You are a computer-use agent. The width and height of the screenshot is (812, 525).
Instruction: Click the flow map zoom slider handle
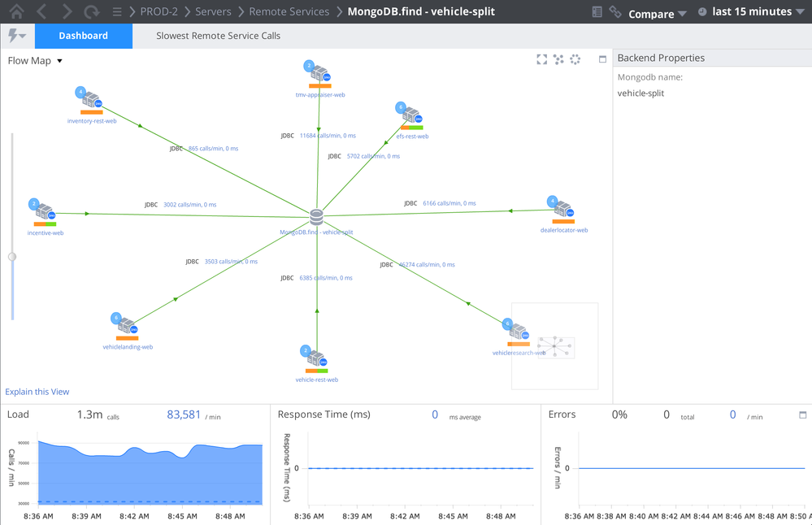(12, 257)
